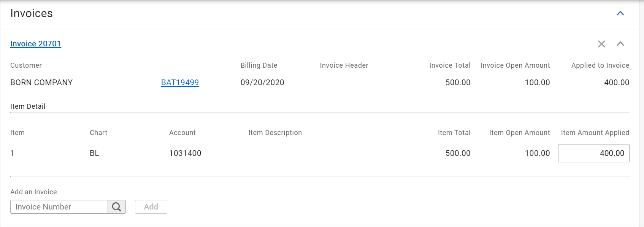Collapse the Invoice 20701 panel chevron
The width and height of the screenshot is (644, 227).
tap(620, 44)
